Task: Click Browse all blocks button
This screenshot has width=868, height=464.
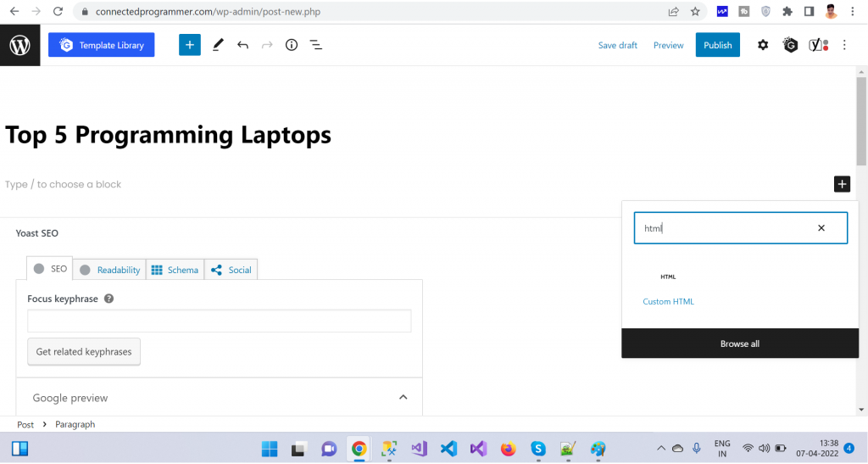Action: tap(740, 344)
